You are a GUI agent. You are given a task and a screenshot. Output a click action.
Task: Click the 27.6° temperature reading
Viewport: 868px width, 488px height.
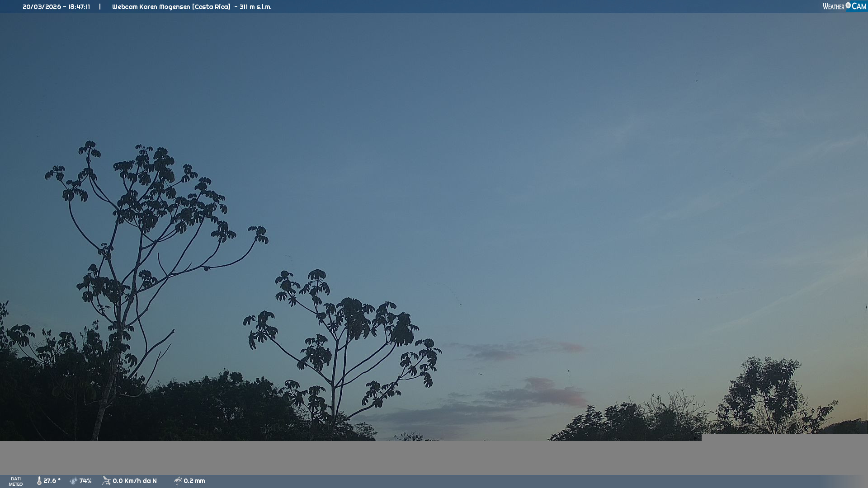(52, 481)
